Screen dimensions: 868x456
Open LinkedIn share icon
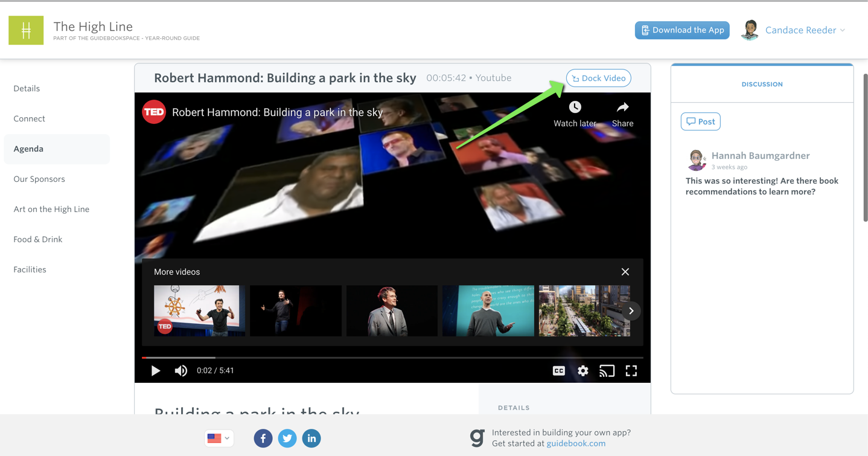coord(311,438)
